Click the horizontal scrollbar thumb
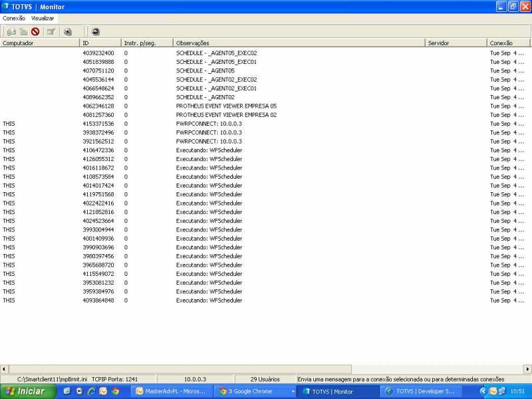The image size is (532, 399). click(x=180, y=369)
